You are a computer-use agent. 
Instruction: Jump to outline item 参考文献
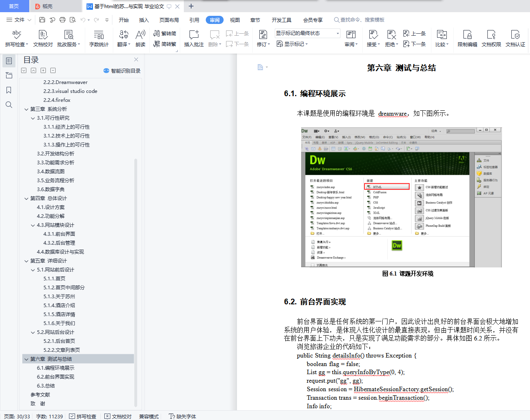[x=40, y=395]
